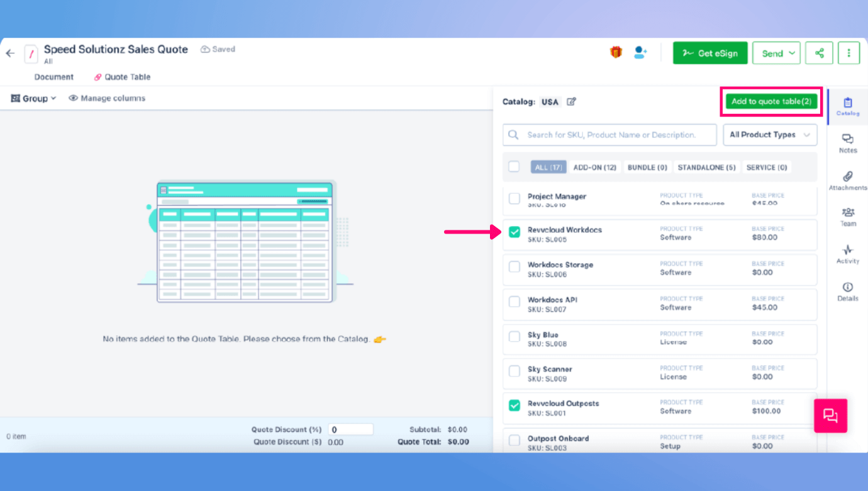
Task: Open the pink chat support button
Action: pyautogui.click(x=831, y=415)
